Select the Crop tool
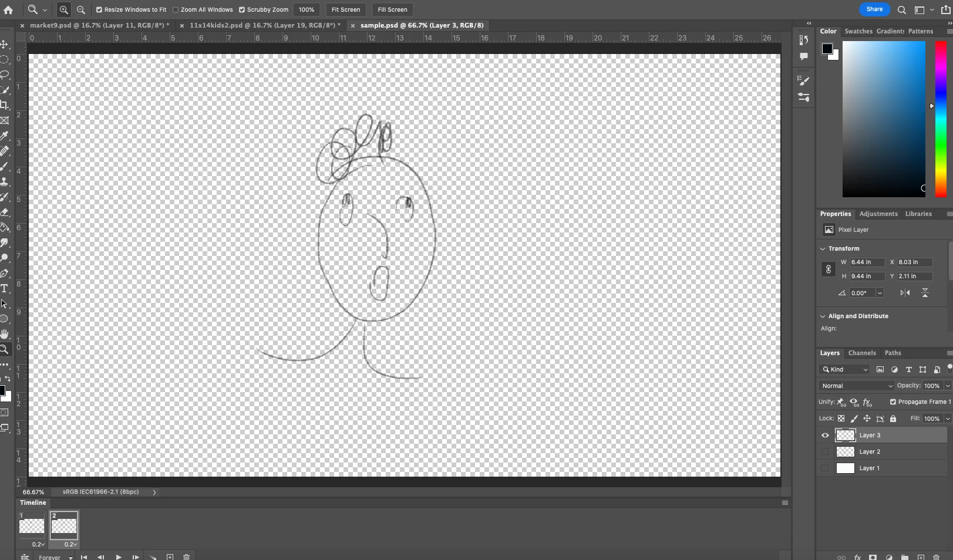The height and width of the screenshot is (560, 953). pos(4,105)
